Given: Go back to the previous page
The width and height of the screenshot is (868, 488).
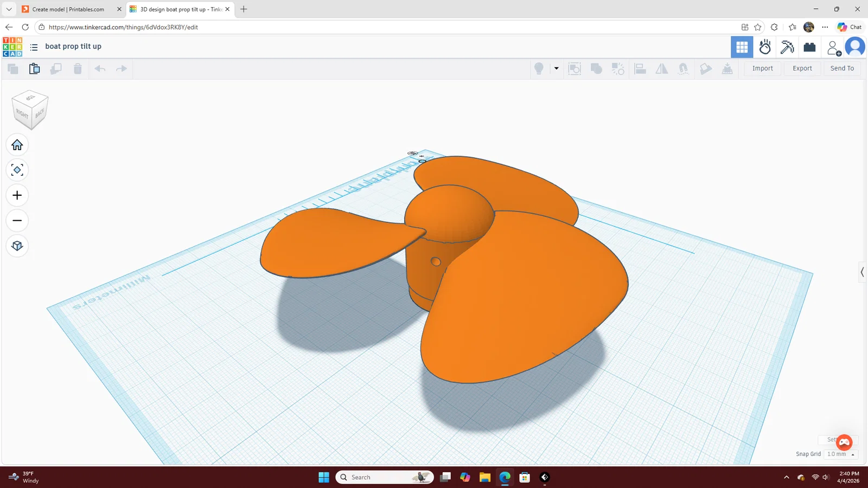Looking at the screenshot, I should [9, 27].
